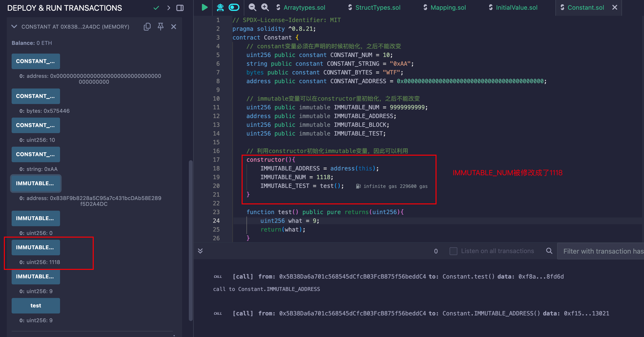Call CONSTANT_ button returning uint256 10

click(36, 125)
